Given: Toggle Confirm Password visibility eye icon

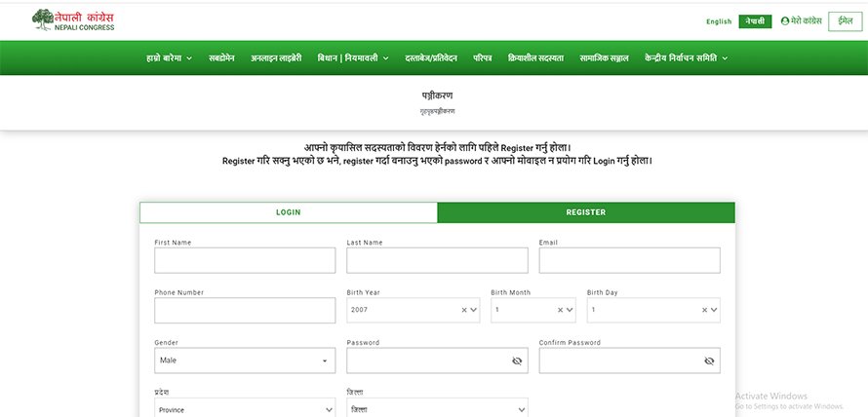Looking at the screenshot, I should pyautogui.click(x=709, y=360).
